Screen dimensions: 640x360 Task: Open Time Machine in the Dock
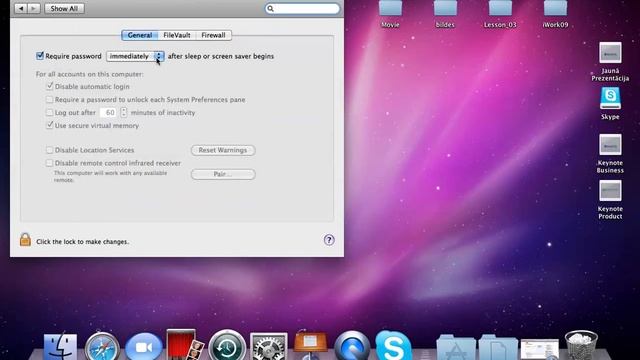click(x=227, y=346)
